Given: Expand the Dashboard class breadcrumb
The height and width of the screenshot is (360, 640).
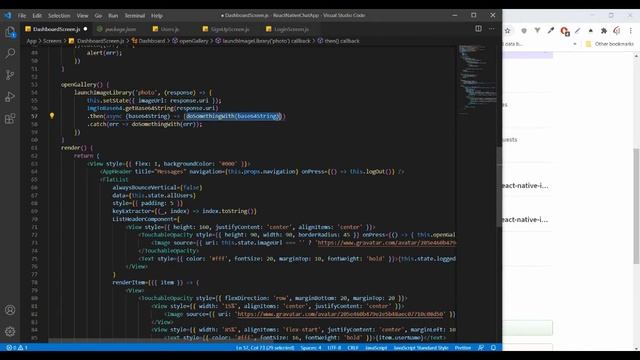Looking at the screenshot, I should 148,41.
